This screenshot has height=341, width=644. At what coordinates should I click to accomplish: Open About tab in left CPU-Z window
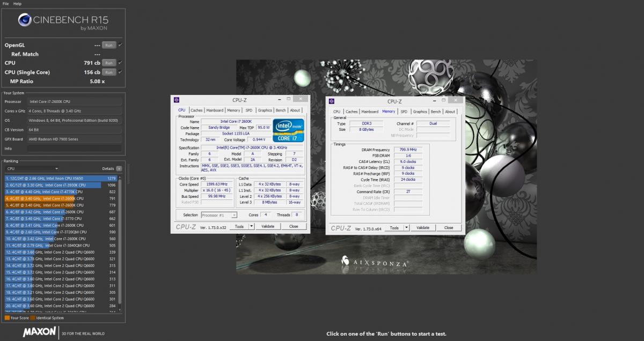coord(295,110)
